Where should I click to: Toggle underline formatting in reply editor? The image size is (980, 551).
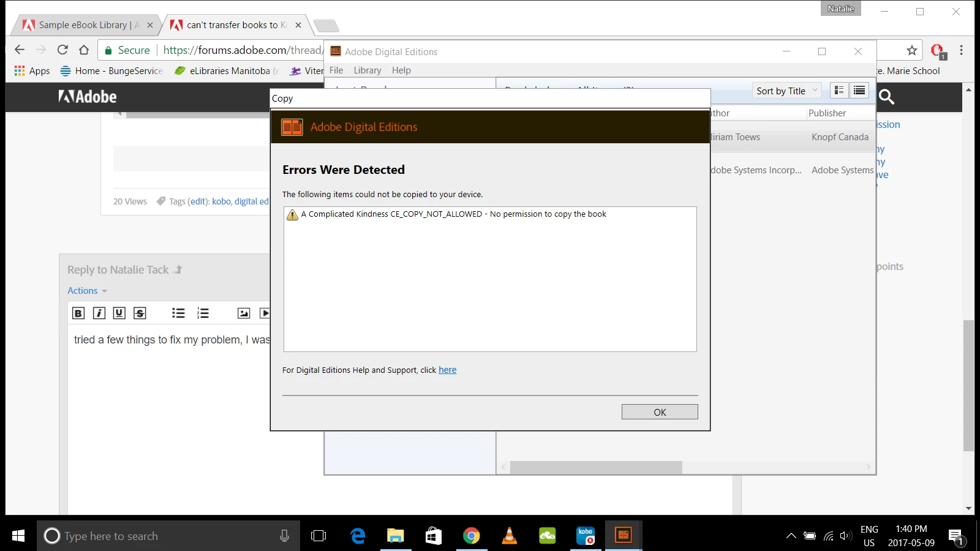119,313
